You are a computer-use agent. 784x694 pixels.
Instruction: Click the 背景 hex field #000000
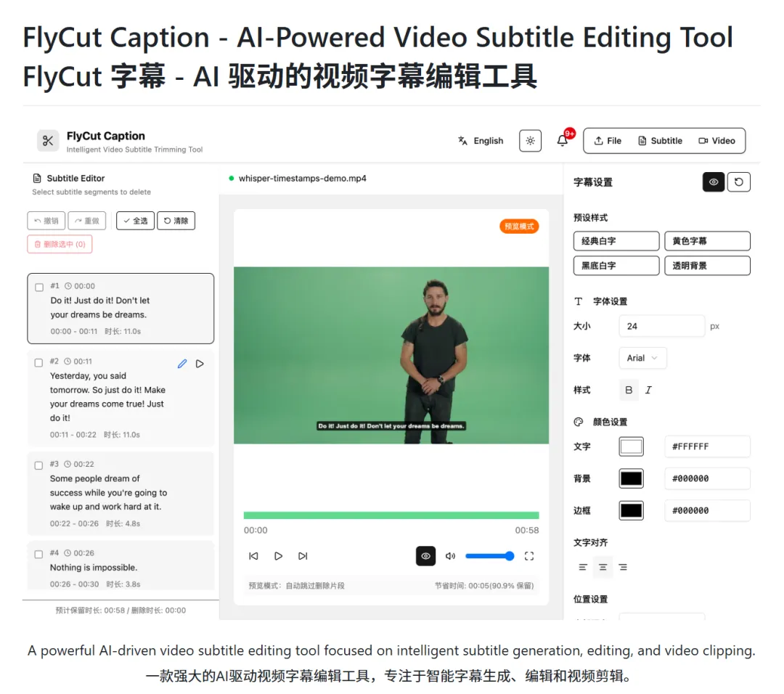(707, 478)
